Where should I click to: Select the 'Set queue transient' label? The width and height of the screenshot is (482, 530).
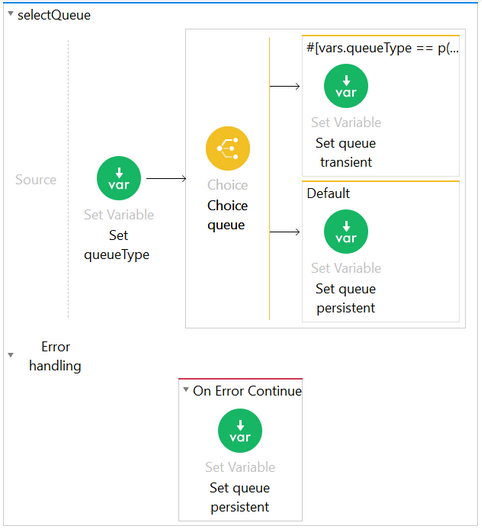346,152
